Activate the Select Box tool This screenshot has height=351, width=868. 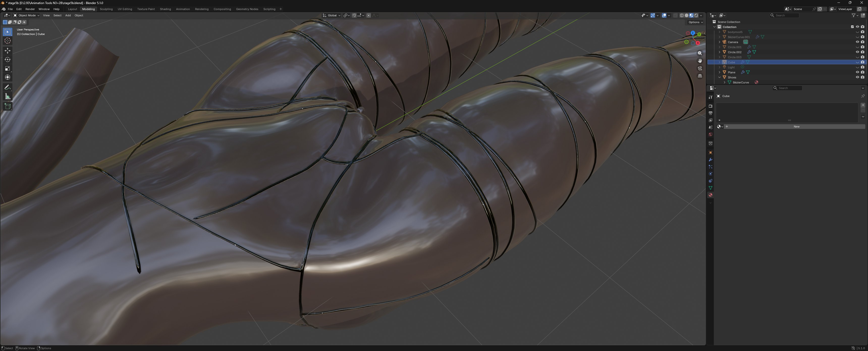(x=7, y=32)
